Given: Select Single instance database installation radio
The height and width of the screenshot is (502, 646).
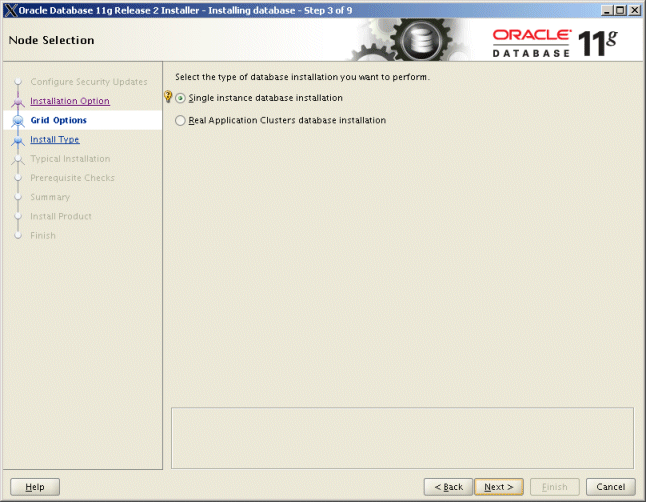Looking at the screenshot, I should 180,98.
